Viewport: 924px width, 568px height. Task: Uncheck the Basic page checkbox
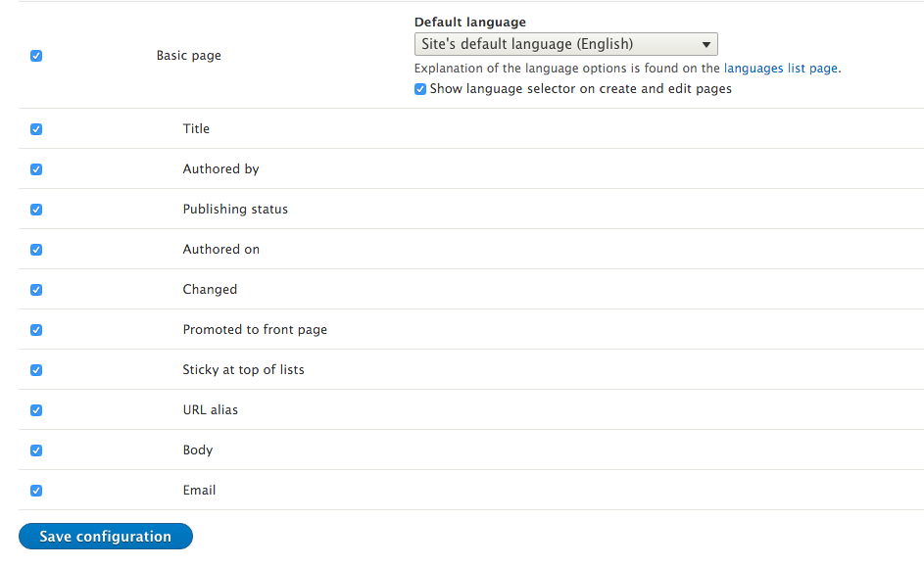[x=36, y=56]
